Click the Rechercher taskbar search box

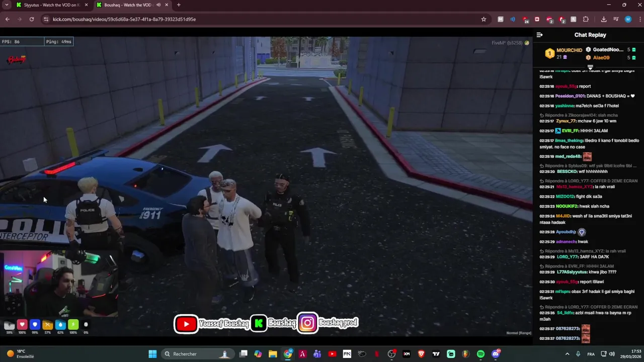click(198, 354)
